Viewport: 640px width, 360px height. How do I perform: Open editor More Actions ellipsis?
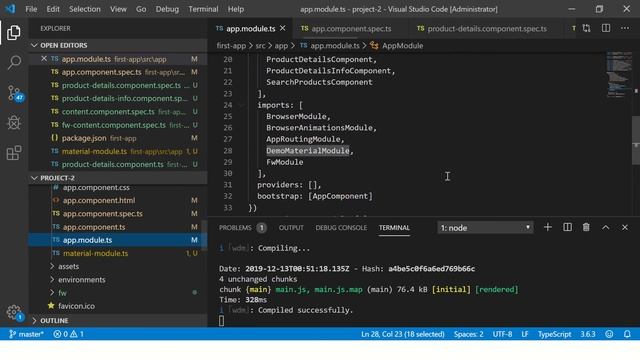click(625, 28)
